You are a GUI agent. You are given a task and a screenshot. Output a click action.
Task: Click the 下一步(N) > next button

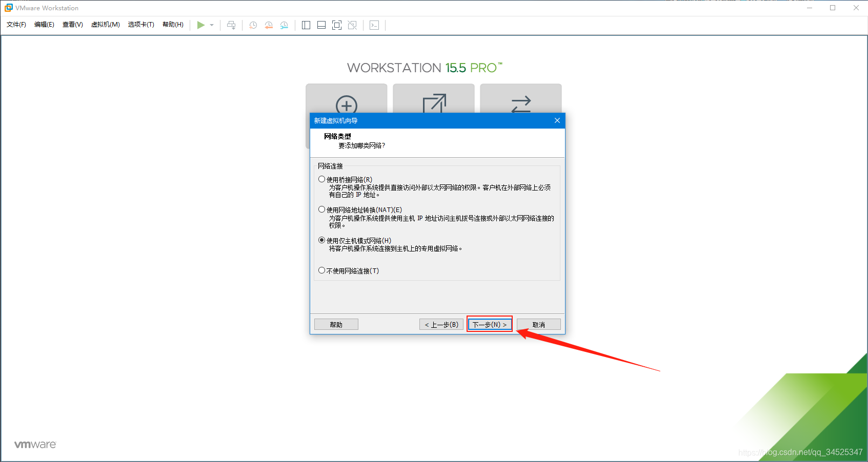coord(490,325)
